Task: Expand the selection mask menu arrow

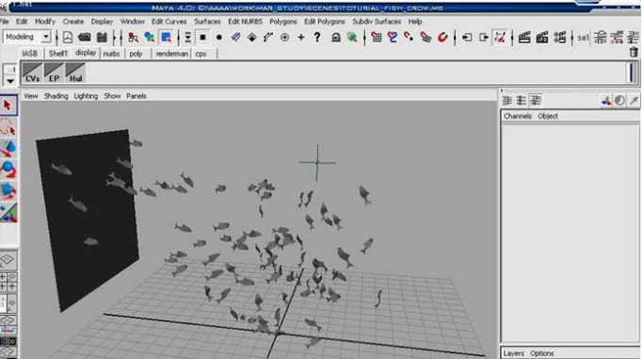Action: (187, 38)
